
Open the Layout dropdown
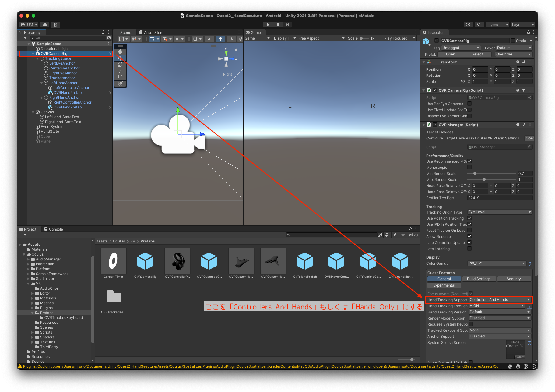(523, 25)
